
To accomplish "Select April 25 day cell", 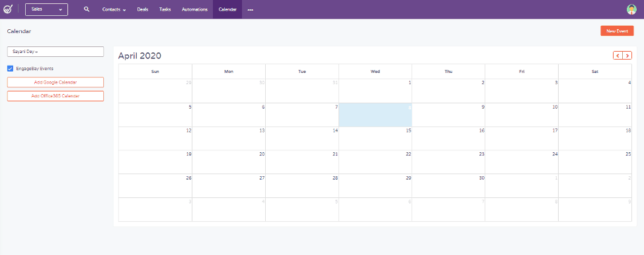I will pos(594,162).
